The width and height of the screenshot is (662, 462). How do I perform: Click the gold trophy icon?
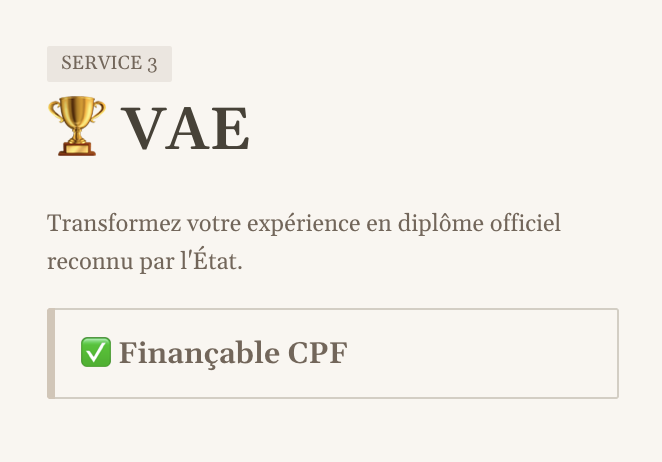(x=76, y=126)
